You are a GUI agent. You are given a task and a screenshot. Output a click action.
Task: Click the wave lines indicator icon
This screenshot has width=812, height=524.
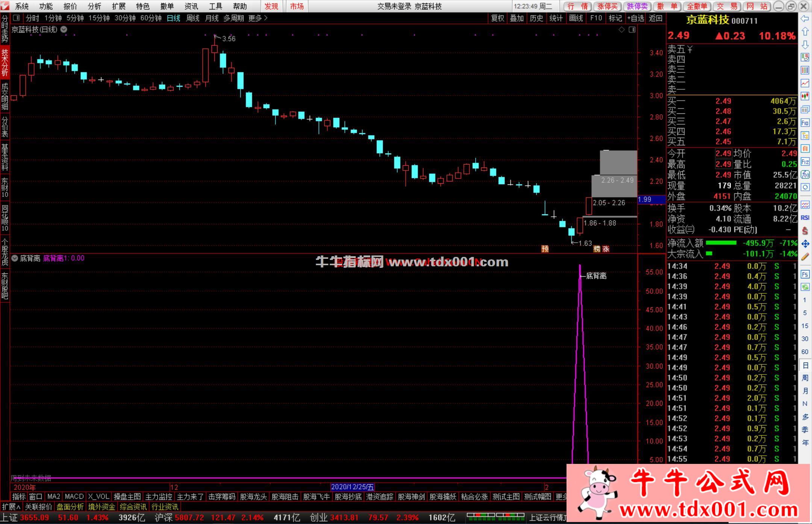click(805, 205)
